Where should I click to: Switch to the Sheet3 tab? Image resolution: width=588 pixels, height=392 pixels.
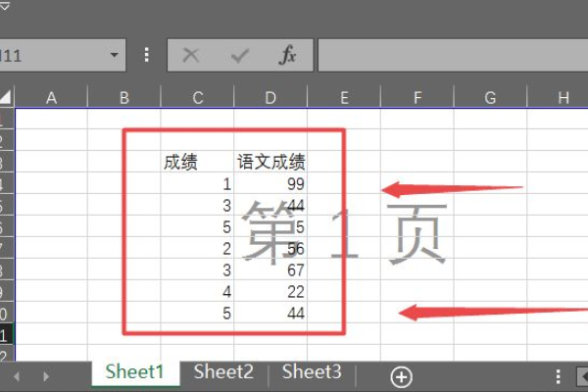pos(312,372)
